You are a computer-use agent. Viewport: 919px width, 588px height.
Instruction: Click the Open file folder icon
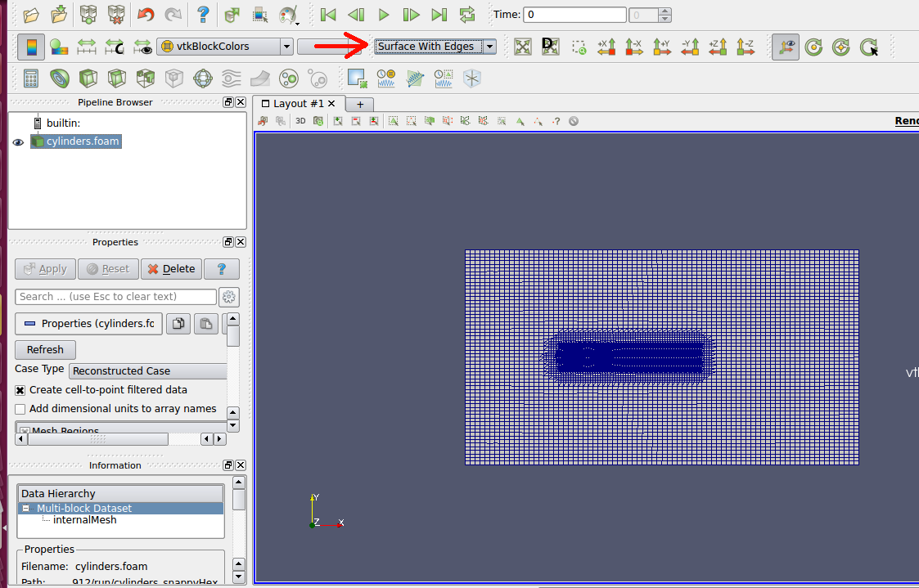coord(31,15)
